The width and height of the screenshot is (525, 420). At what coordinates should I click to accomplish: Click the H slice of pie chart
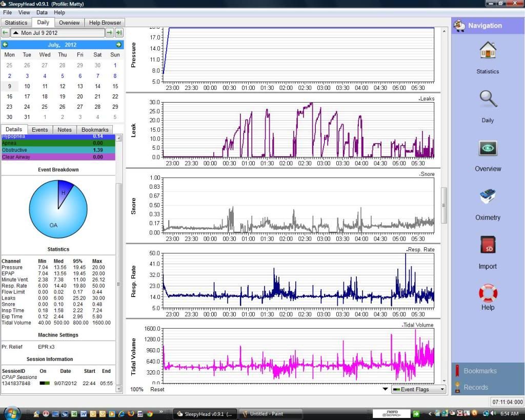tap(64, 192)
